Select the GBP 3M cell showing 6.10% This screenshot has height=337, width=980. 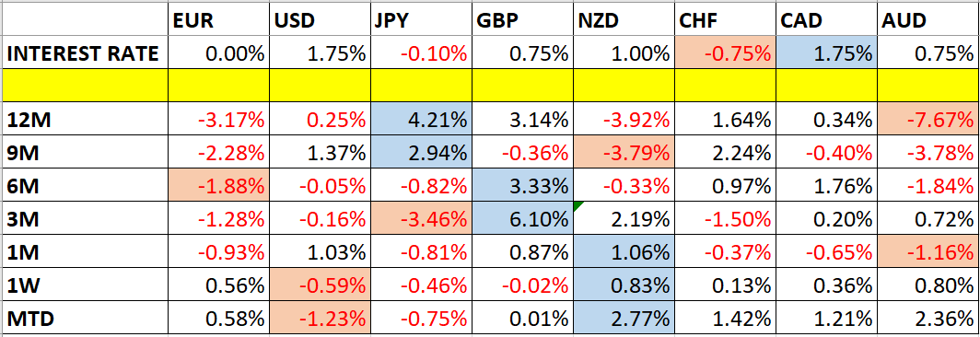(522, 218)
